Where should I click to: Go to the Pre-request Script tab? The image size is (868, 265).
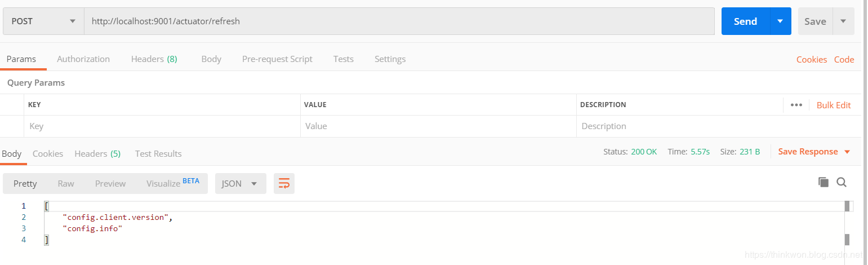point(277,59)
